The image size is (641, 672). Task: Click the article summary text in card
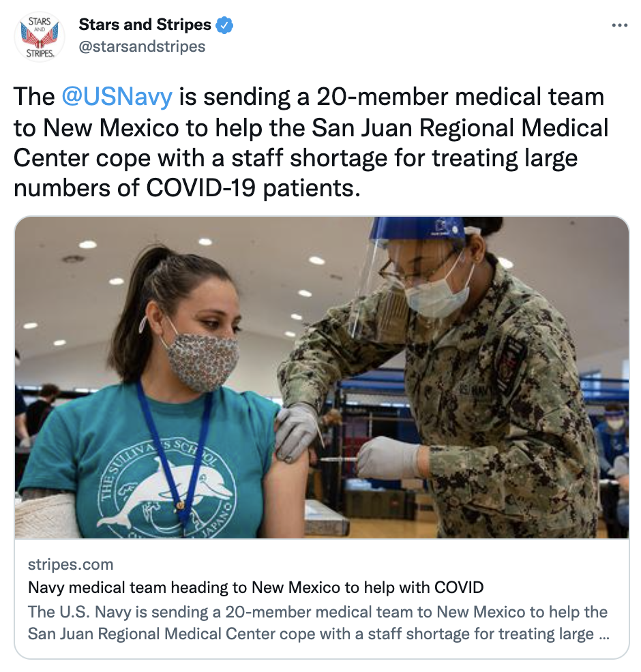coord(318,623)
